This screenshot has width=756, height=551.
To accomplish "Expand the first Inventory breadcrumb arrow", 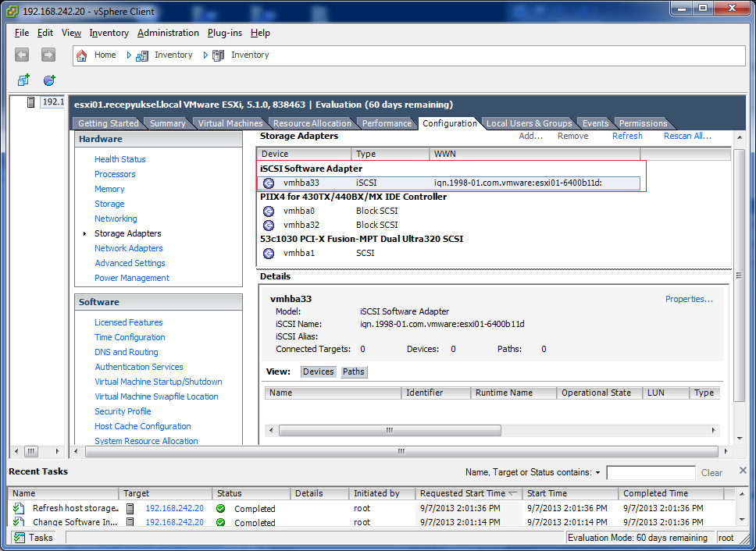I will pos(129,55).
